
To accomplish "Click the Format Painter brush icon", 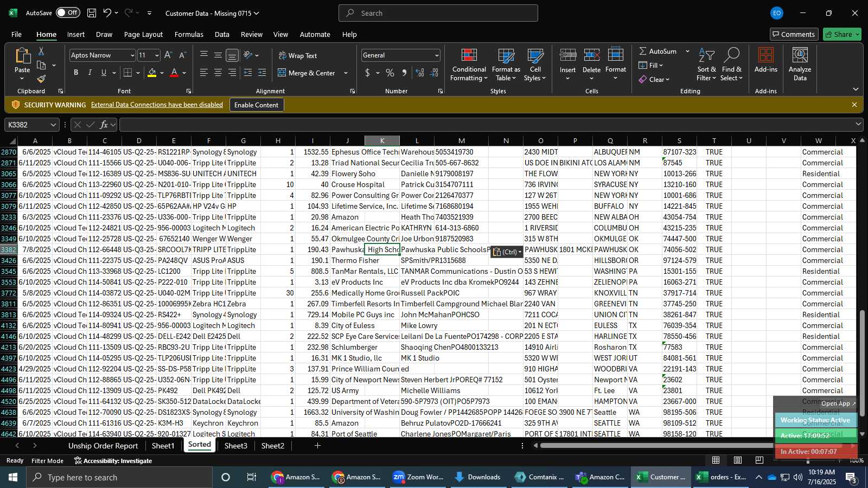I will tap(41, 79).
